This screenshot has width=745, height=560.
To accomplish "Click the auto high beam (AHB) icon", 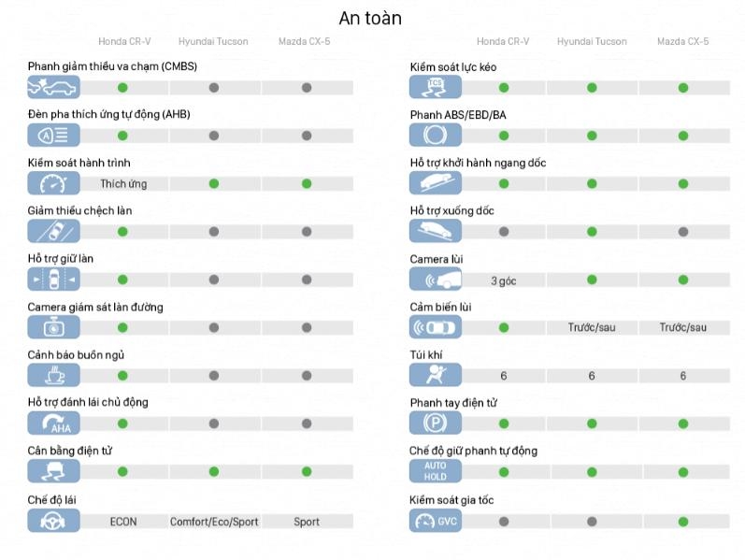I will 53,136.
